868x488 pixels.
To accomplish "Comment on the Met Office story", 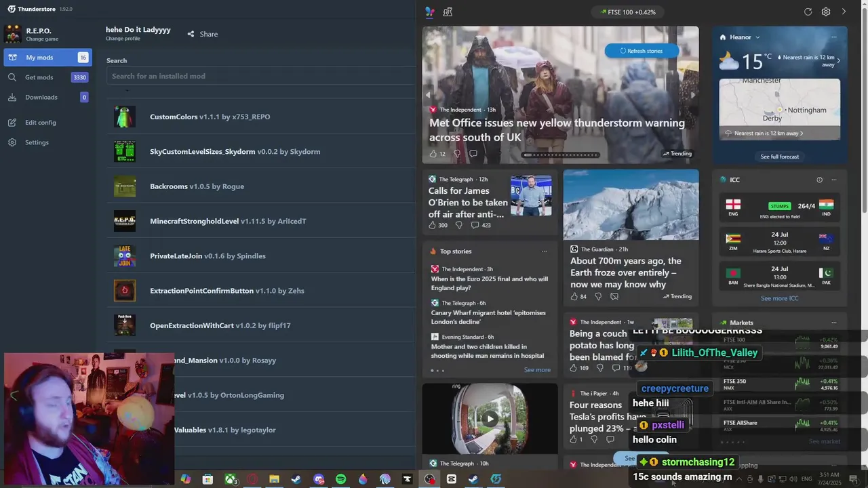I will [x=473, y=154].
